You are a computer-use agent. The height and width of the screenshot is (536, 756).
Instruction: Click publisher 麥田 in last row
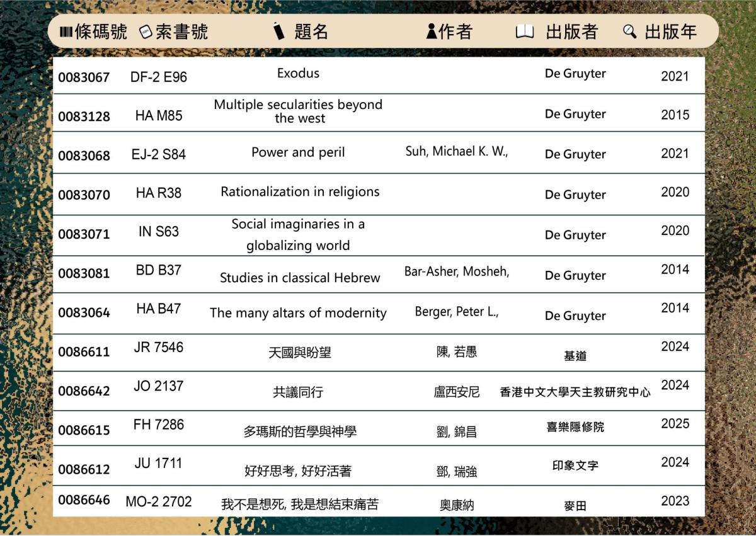pos(575,506)
